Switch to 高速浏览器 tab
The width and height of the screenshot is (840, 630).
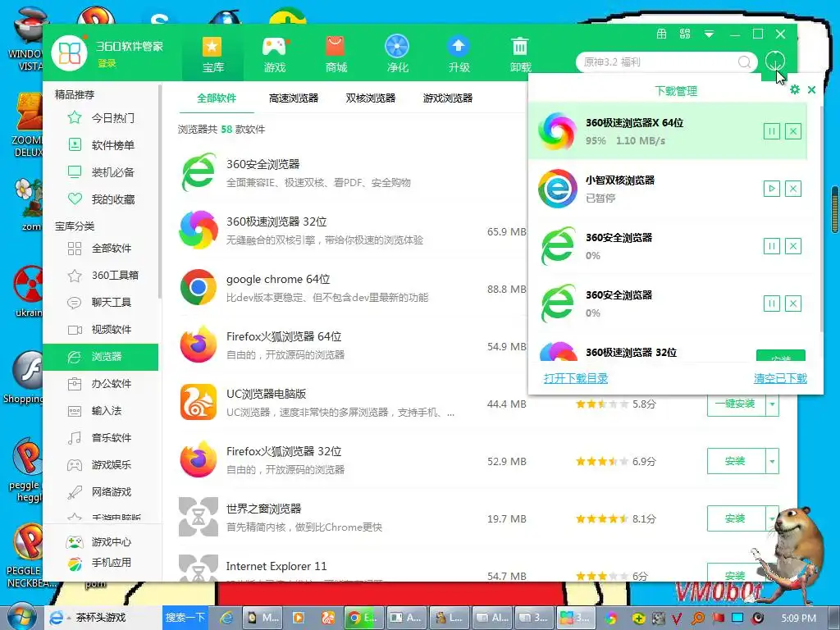[294, 98]
